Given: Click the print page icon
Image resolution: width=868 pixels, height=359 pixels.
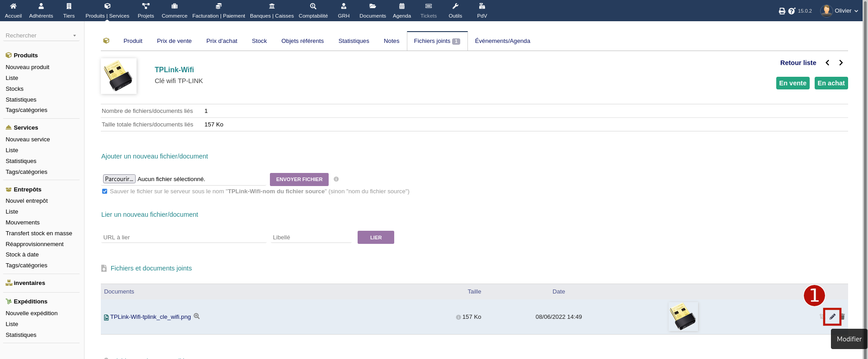Looking at the screenshot, I should click(782, 11).
